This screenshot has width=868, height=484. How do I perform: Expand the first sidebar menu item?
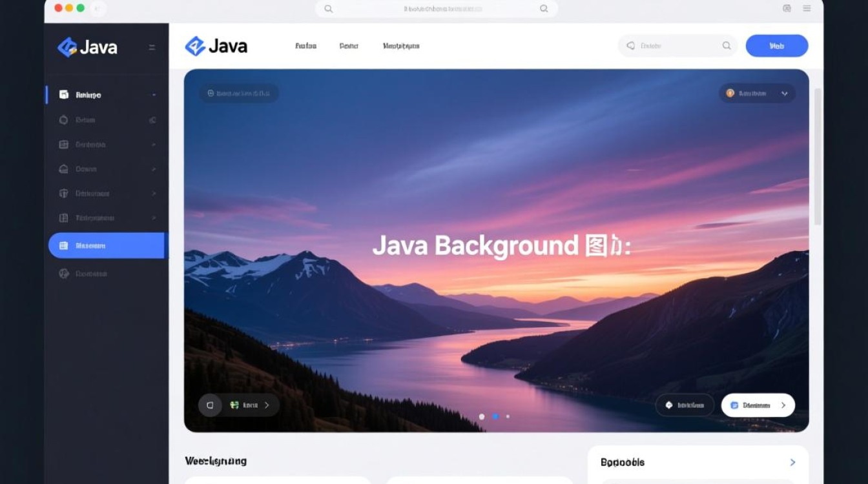[154, 94]
